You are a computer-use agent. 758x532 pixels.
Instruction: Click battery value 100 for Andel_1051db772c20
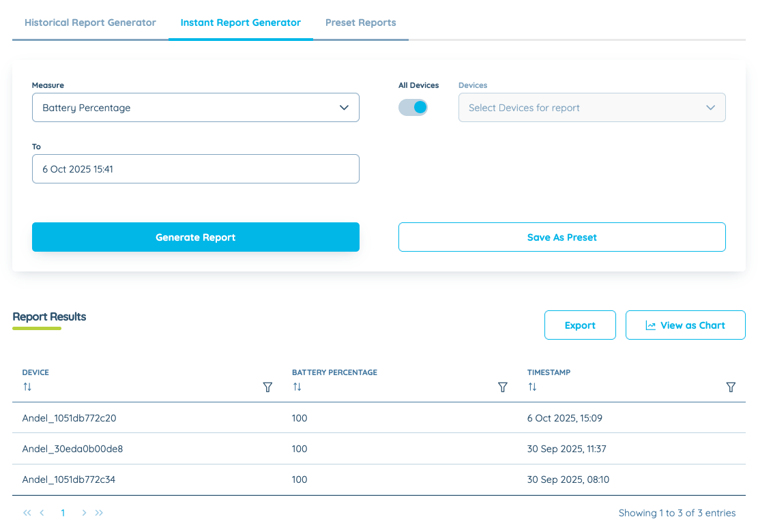tap(300, 418)
